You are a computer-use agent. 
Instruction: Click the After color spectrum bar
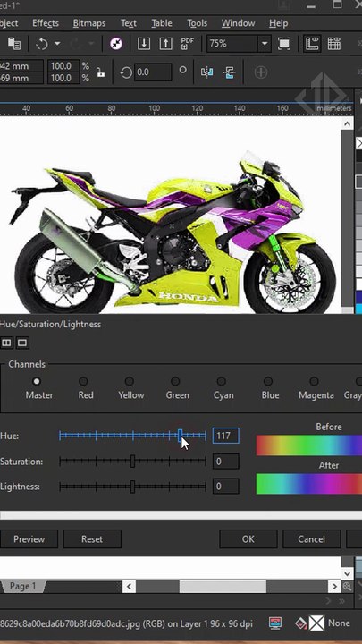(309, 484)
